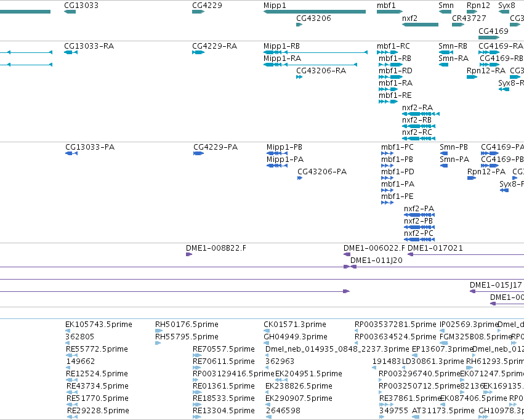This screenshot has width=524, height=420.
Task: Click EST RH55795.5prime label
Action: pyautogui.click(x=187, y=337)
